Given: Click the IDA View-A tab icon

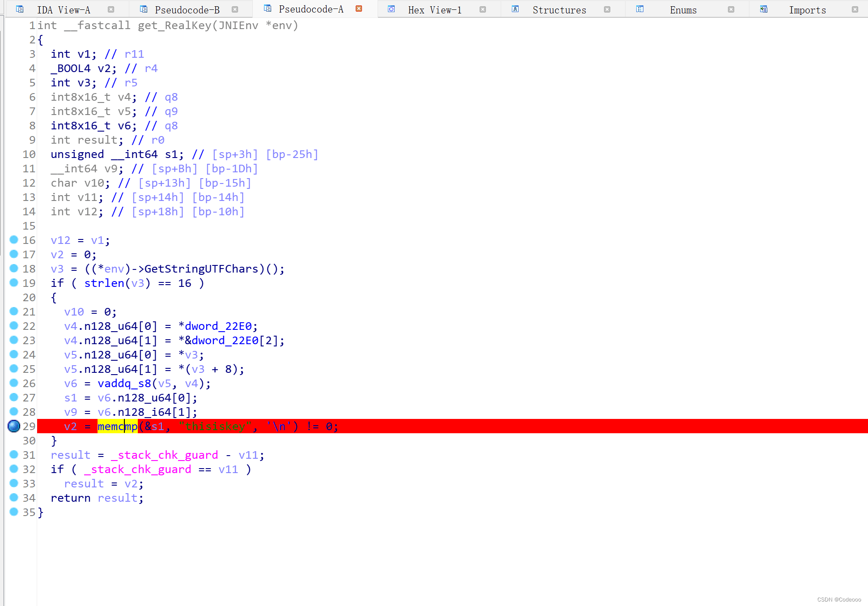Looking at the screenshot, I should 20,9.
